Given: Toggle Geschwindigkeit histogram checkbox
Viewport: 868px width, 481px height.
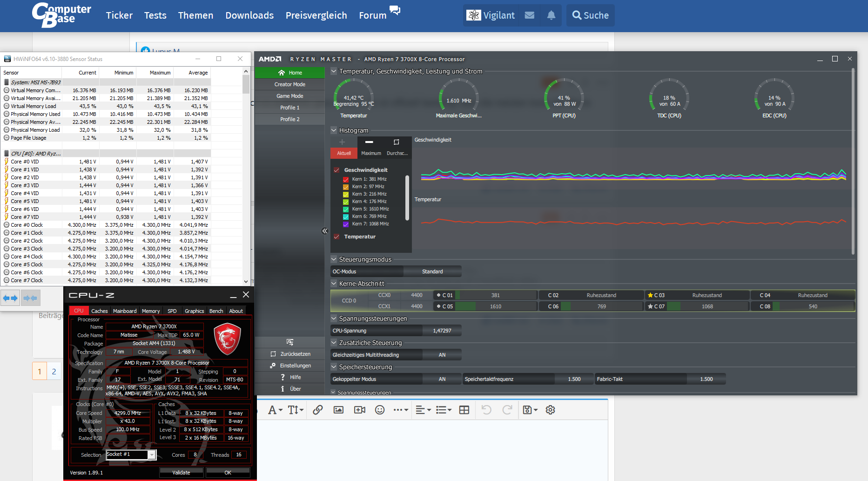Looking at the screenshot, I should coord(336,170).
